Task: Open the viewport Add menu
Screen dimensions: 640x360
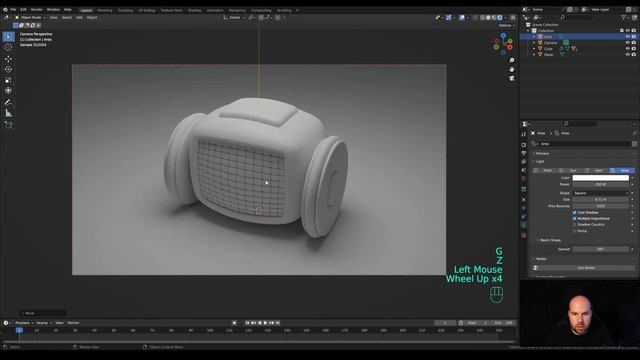Action: 79,18
